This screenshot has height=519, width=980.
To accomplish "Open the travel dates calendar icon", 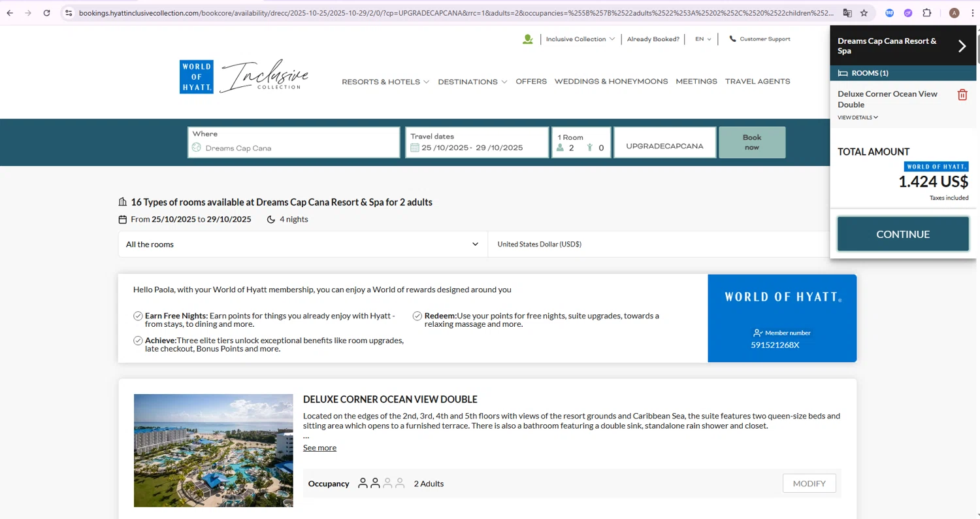I will 414,148.
